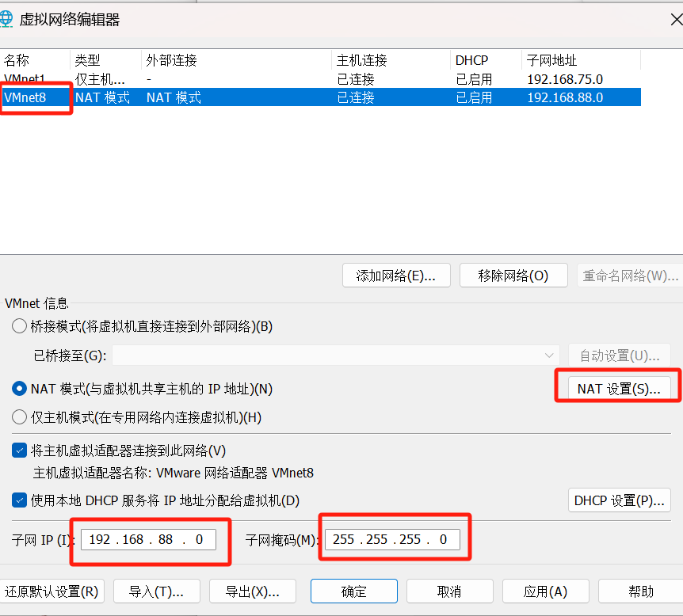683x616 pixels.
Task: Click the Virtual Network Editor globe icon
Action: (6, 19)
